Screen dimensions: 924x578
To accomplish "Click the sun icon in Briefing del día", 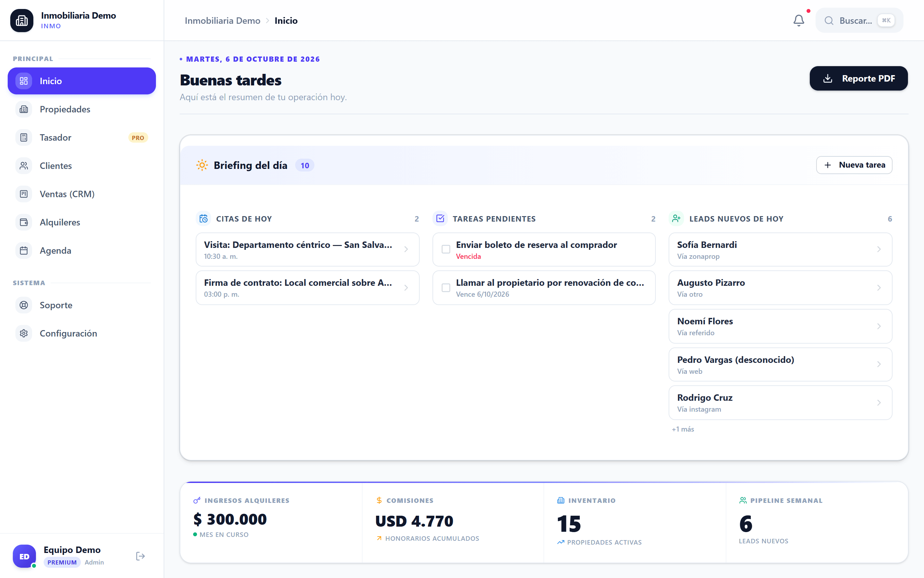I will [x=202, y=165].
